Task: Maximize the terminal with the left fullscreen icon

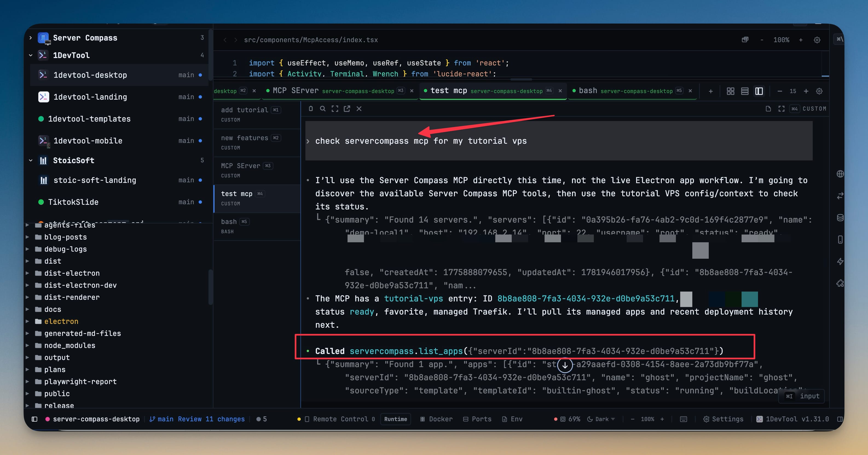Action: tap(335, 108)
